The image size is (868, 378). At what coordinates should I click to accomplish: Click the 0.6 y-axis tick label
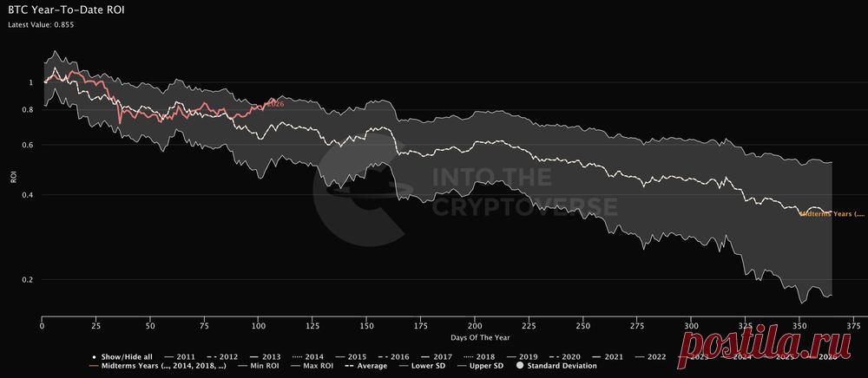[x=29, y=145]
